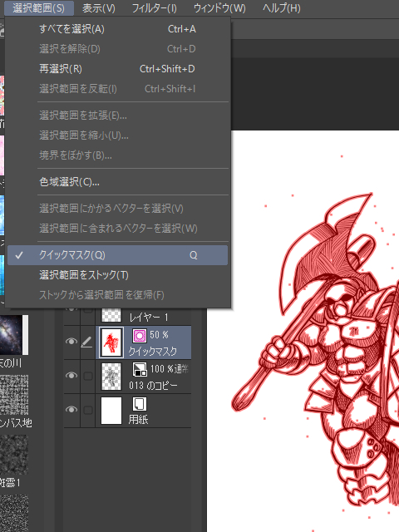Click the red Quick Mask layer thumbnail
399x532 pixels.
click(111, 342)
